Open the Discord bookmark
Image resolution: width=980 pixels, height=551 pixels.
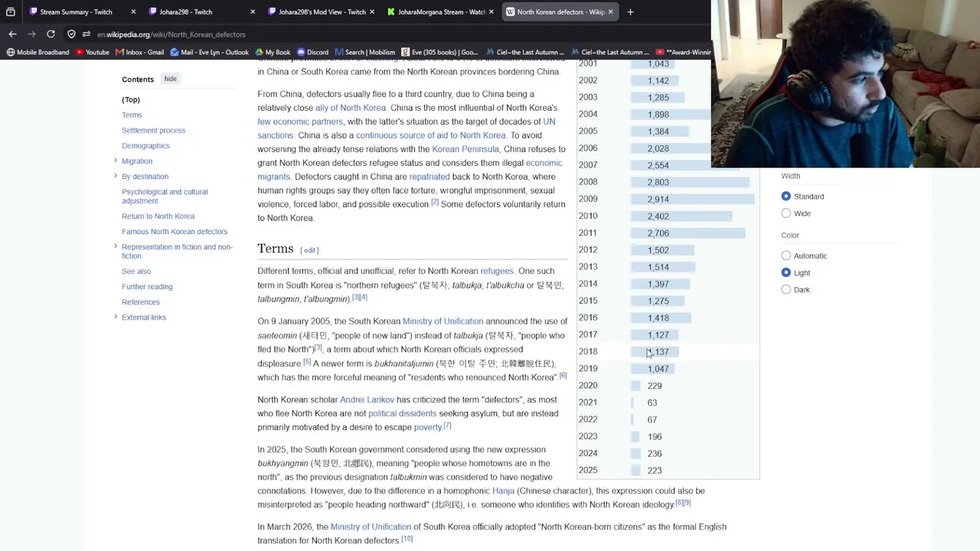[312, 52]
